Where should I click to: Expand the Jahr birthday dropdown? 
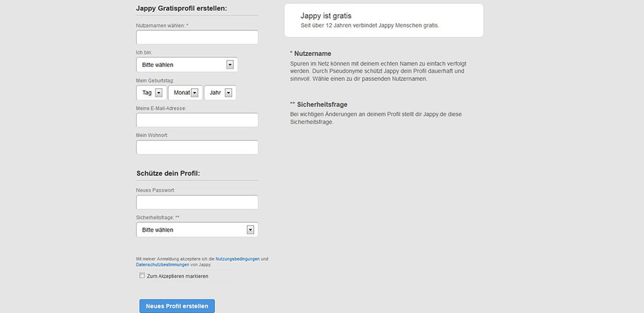(220, 93)
